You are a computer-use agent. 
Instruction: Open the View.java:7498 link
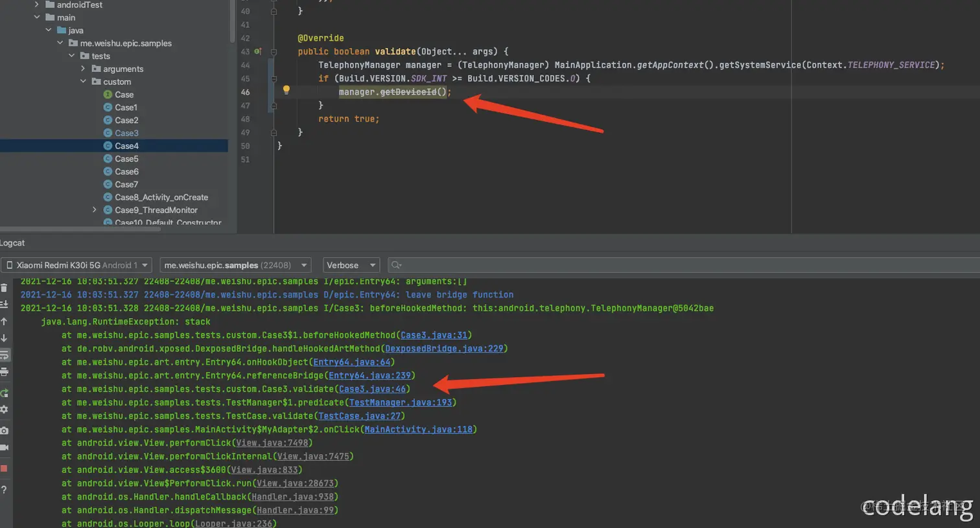272,443
